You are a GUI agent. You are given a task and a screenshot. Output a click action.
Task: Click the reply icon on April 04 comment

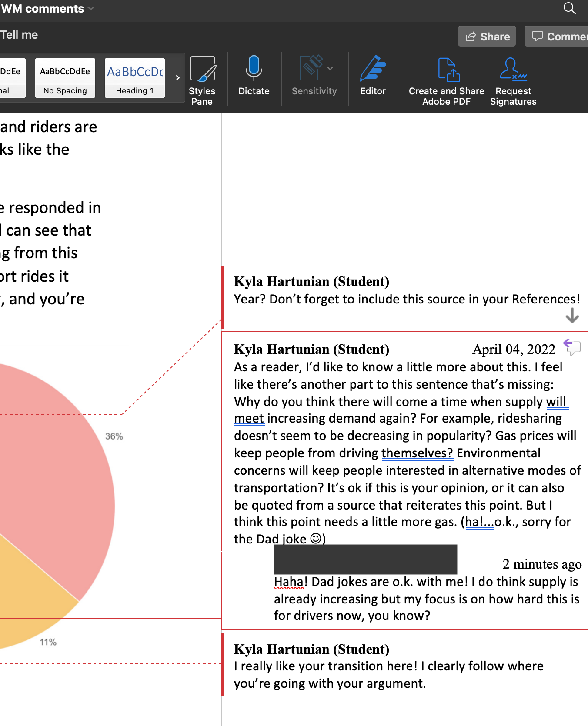[572, 347]
